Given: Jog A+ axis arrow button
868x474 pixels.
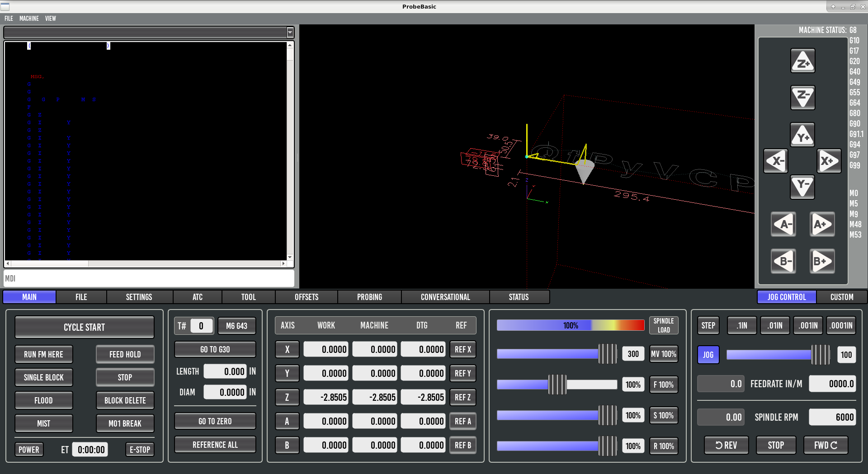Looking at the screenshot, I should pos(822,224).
